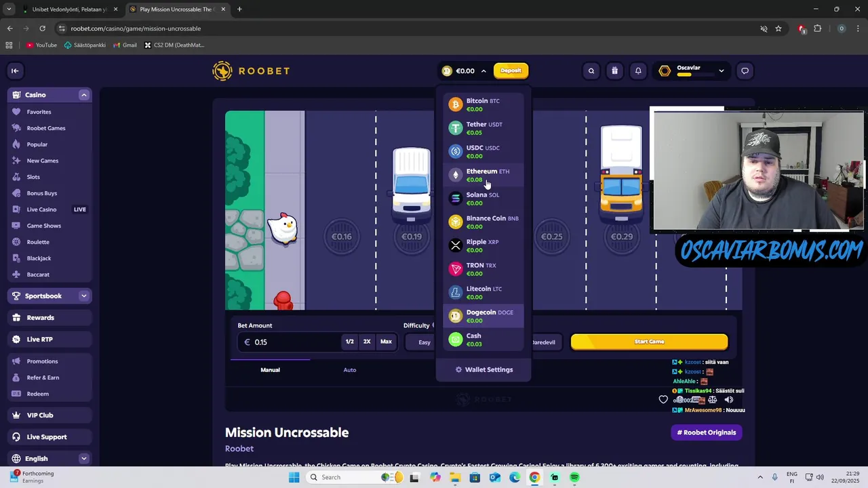The image size is (868, 488).
Task: Click the Roobet logo
Action: tap(251, 70)
